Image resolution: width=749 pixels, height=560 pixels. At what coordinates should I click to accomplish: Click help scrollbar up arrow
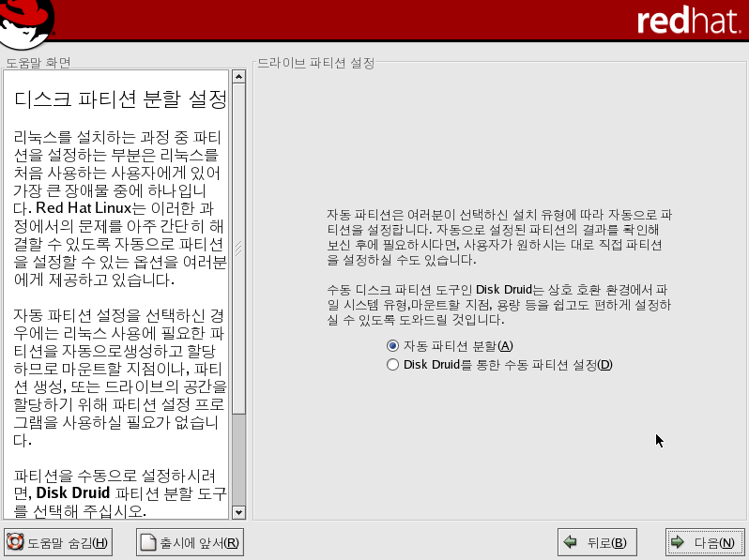coord(238,76)
